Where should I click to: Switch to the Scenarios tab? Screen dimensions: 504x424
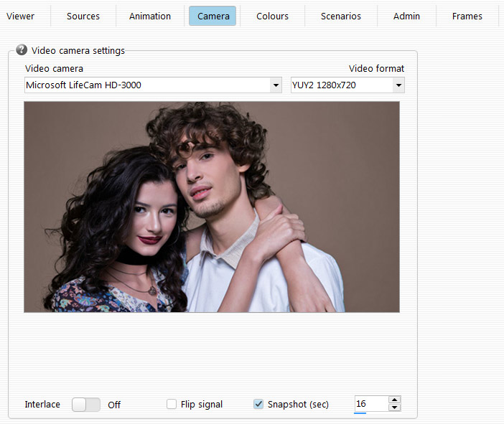tap(341, 16)
